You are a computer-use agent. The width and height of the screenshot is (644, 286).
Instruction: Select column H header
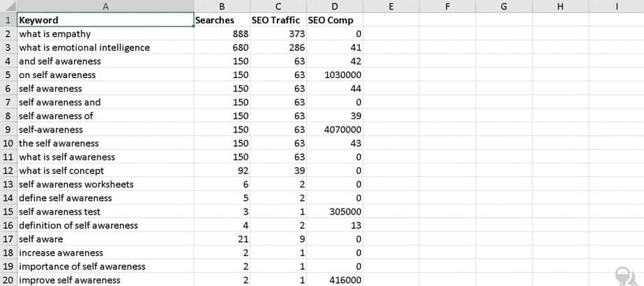(x=560, y=6)
